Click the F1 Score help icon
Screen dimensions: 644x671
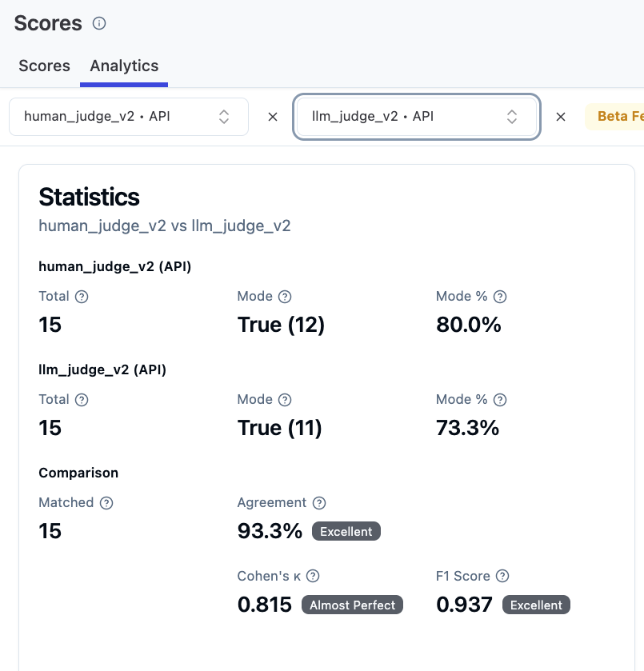point(502,576)
